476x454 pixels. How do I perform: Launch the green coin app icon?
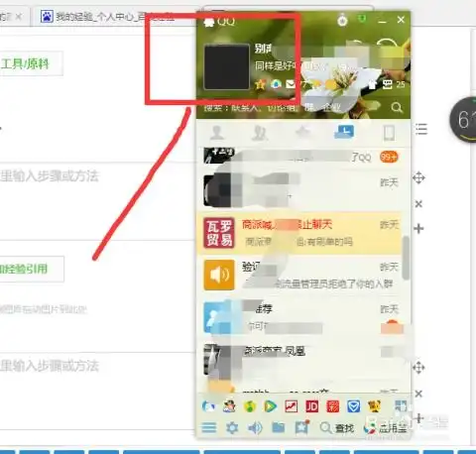point(250,406)
